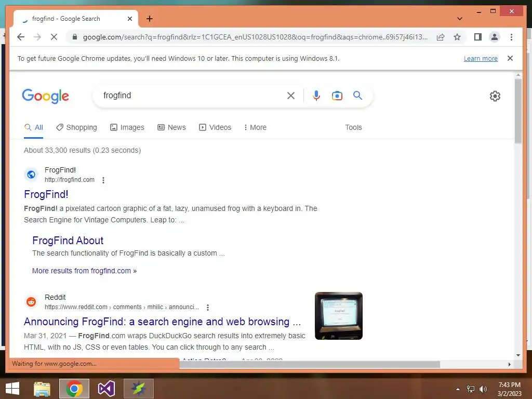Share this page via share icon

tap(441, 37)
